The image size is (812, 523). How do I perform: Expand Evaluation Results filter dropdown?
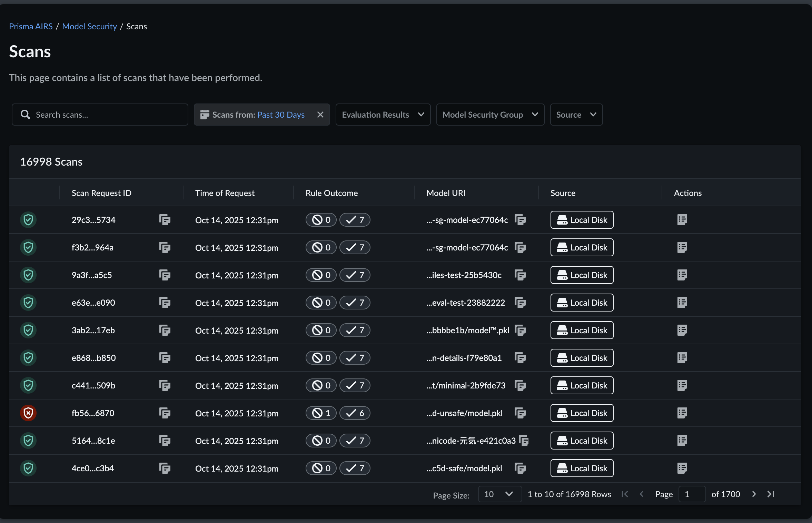[383, 115]
